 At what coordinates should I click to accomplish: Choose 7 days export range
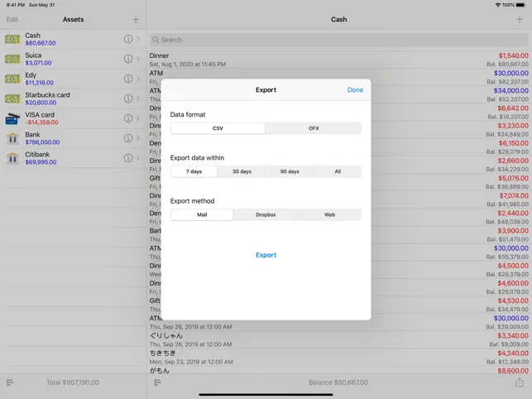[x=194, y=171]
